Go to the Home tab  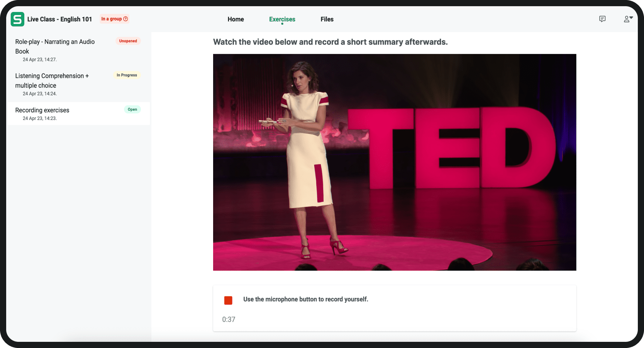(x=236, y=19)
